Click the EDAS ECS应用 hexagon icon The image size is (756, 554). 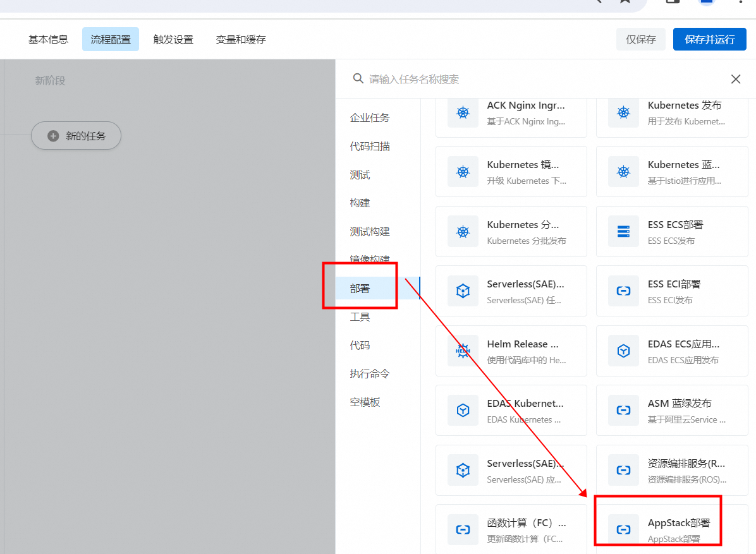click(623, 351)
